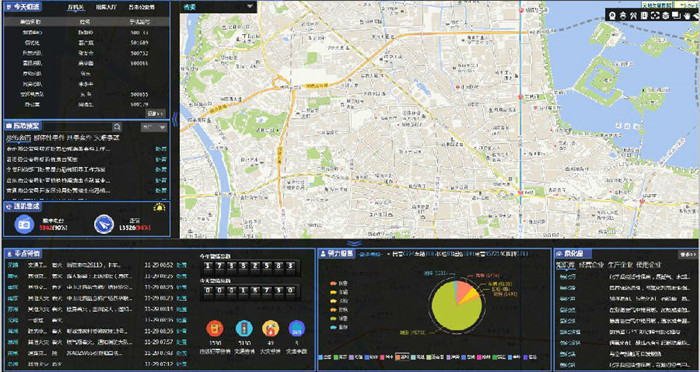Click the person icon in police force panel header

(323, 254)
